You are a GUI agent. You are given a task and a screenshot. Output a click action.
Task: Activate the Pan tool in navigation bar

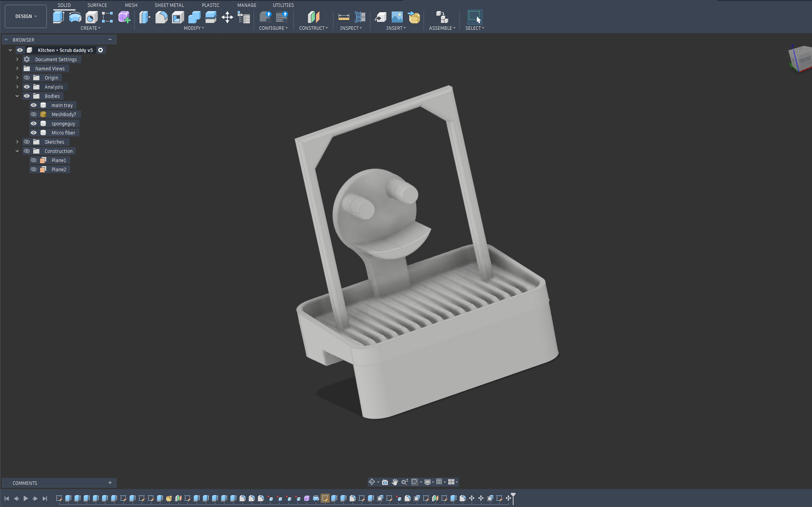pos(395,482)
